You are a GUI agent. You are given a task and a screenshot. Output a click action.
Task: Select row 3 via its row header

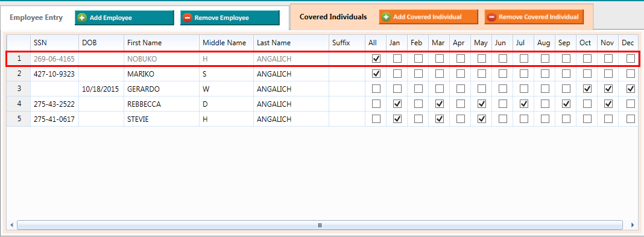19,89
